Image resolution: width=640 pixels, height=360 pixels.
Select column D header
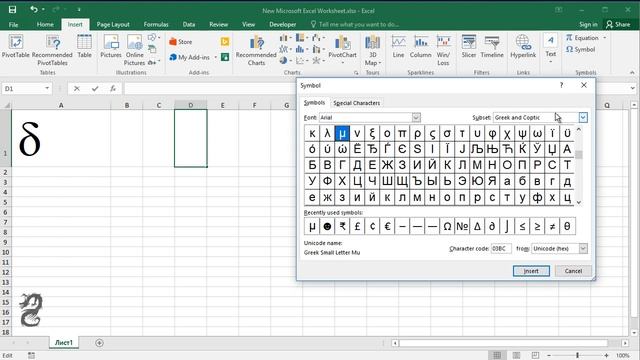pos(191,105)
